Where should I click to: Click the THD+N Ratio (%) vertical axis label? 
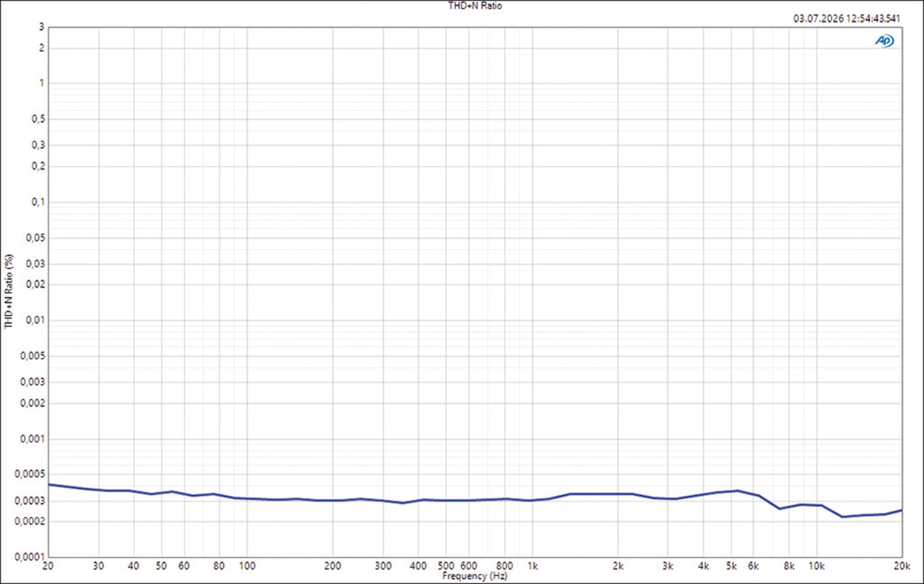(9, 291)
